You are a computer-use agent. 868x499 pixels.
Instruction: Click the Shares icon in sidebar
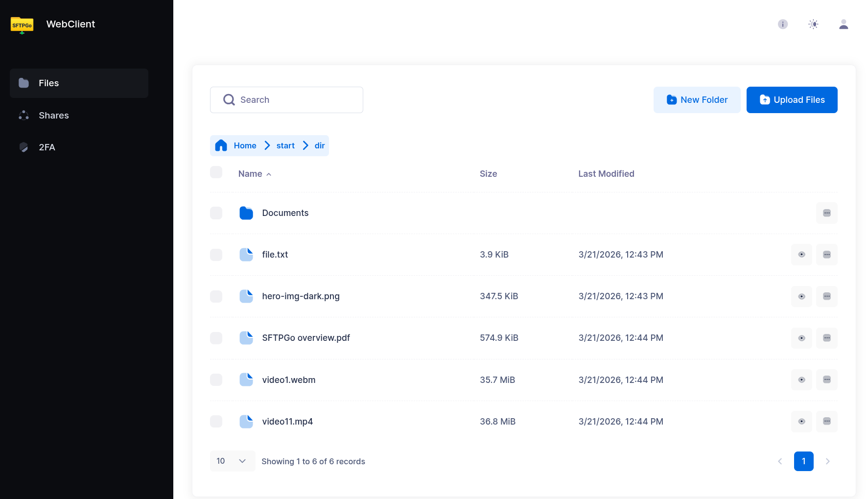pyautogui.click(x=23, y=115)
